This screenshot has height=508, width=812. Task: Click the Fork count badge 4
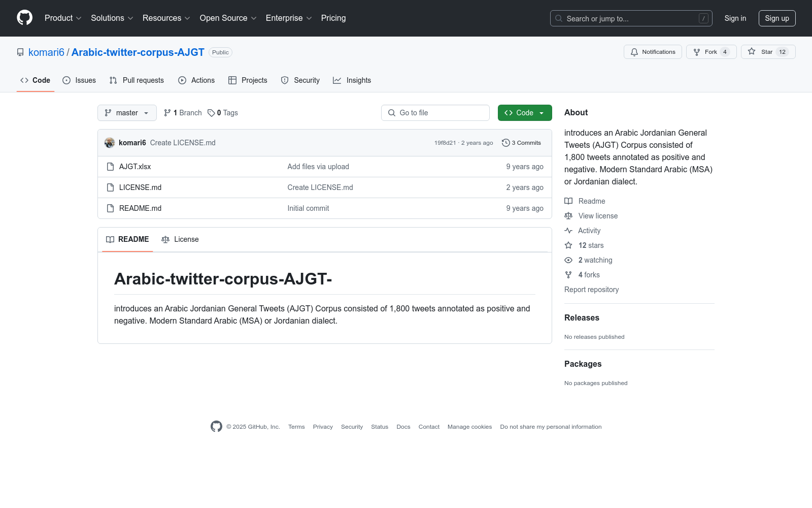pyautogui.click(x=725, y=52)
